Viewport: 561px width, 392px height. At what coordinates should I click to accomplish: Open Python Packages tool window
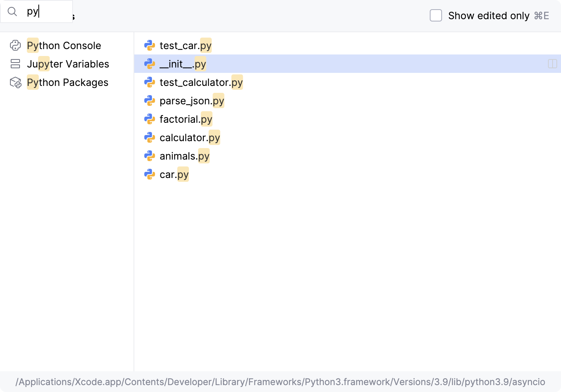coord(68,82)
